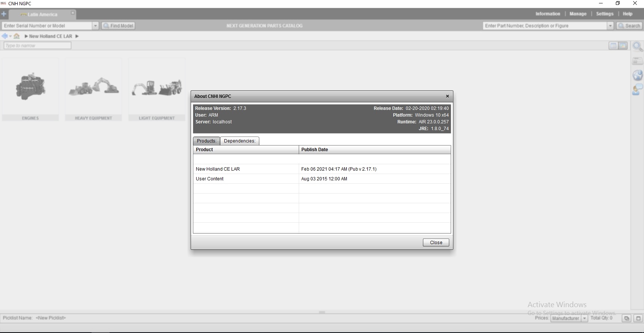The width and height of the screenshot is (644, 333).
Task: Focus the Type to narrow filter field
Action: pyautogui.click(x=37, y=45)
